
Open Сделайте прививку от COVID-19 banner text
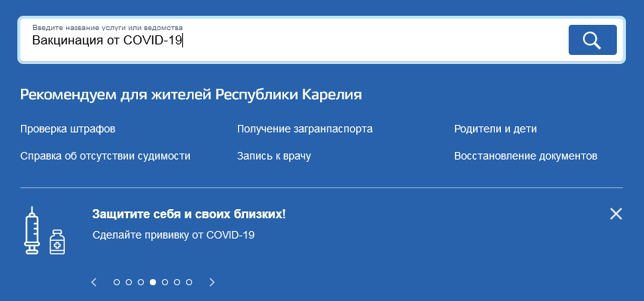click(x=173, y=236)
